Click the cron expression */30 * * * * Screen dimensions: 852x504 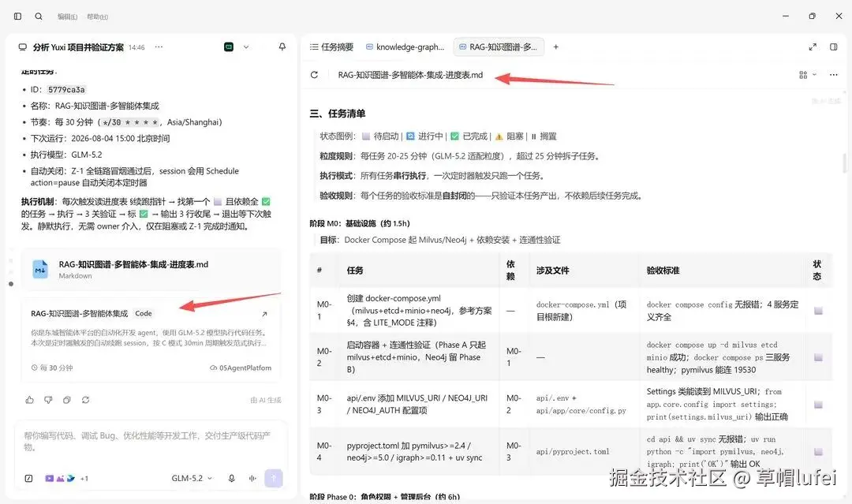coord(130,122)
